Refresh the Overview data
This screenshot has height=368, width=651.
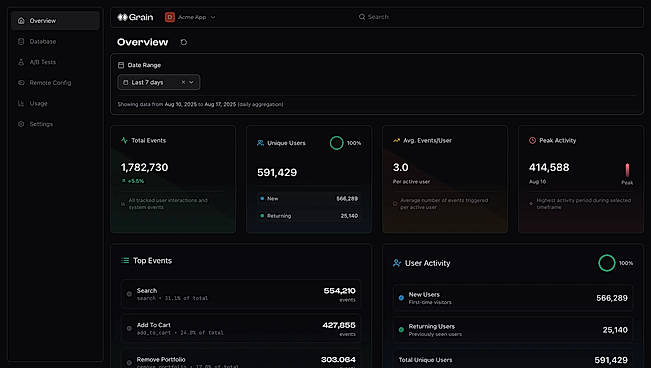click(184, 42)
